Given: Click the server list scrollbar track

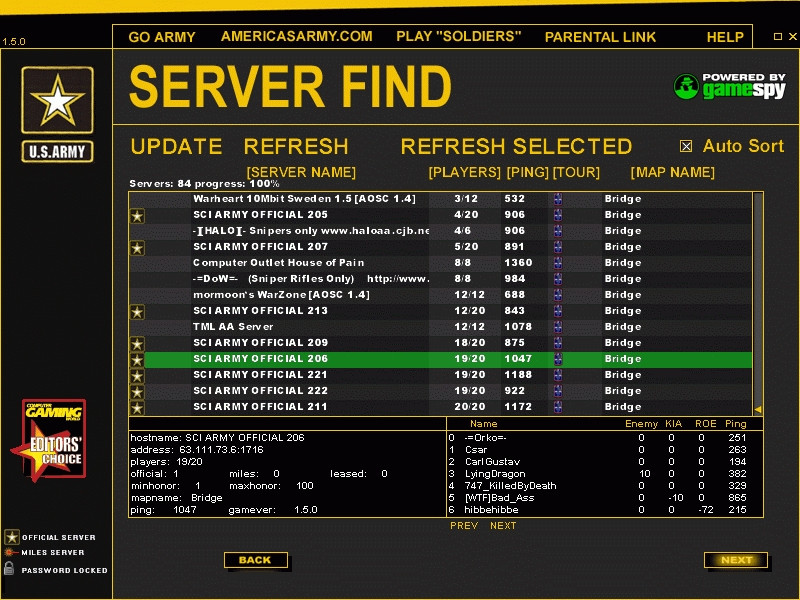Looking at the screenshot, I should pos(757,300).
